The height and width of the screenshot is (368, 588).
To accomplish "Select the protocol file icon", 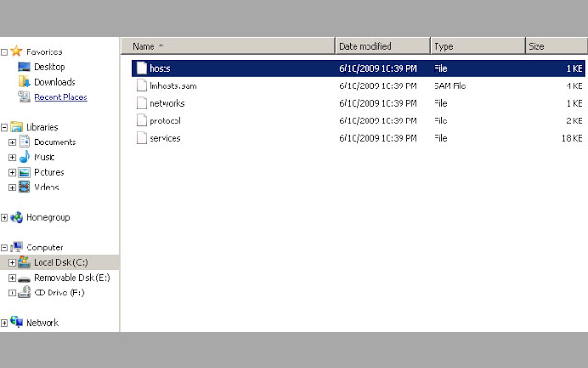I will [141, 121].
